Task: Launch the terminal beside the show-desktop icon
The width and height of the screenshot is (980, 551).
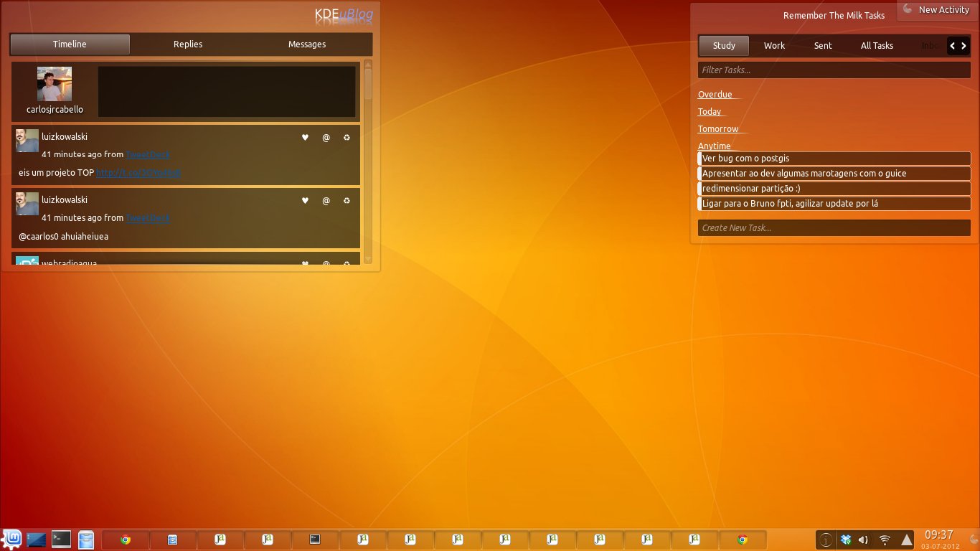Action: [x=62, y=539]
